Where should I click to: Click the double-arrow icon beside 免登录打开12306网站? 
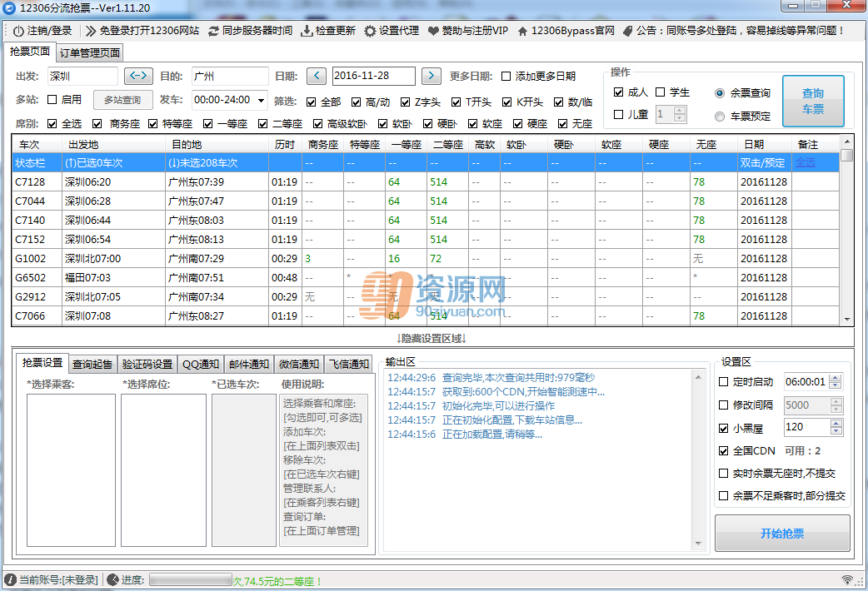click(x=91, y=31)
